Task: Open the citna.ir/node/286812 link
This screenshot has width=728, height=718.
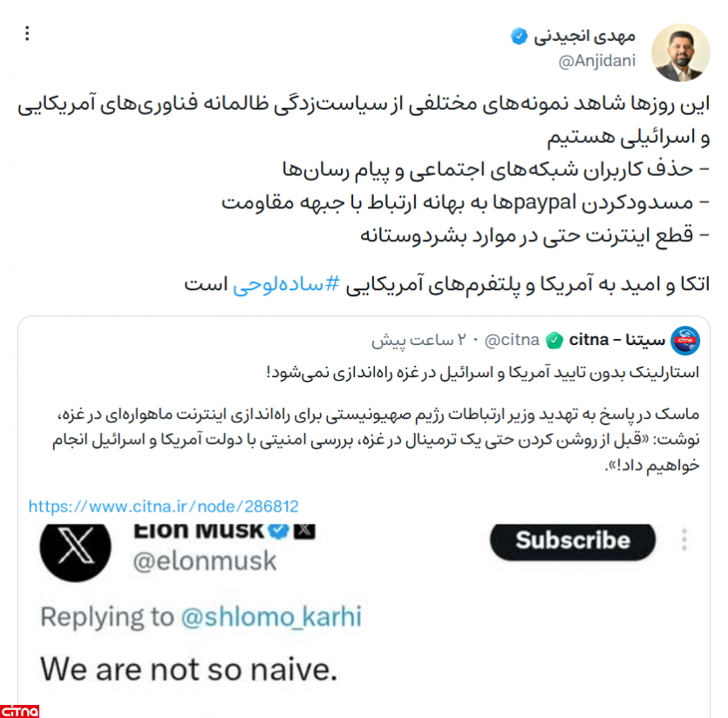Action: (164, 506)
